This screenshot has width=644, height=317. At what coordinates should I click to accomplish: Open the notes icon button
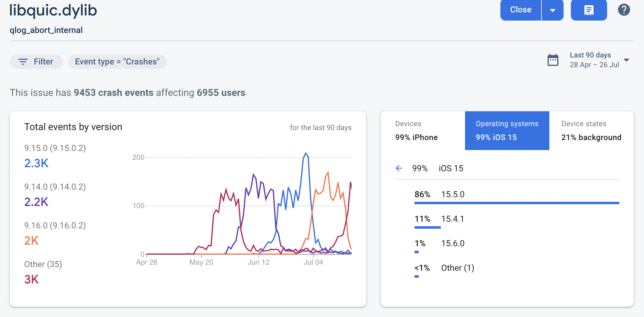(588, 10)
